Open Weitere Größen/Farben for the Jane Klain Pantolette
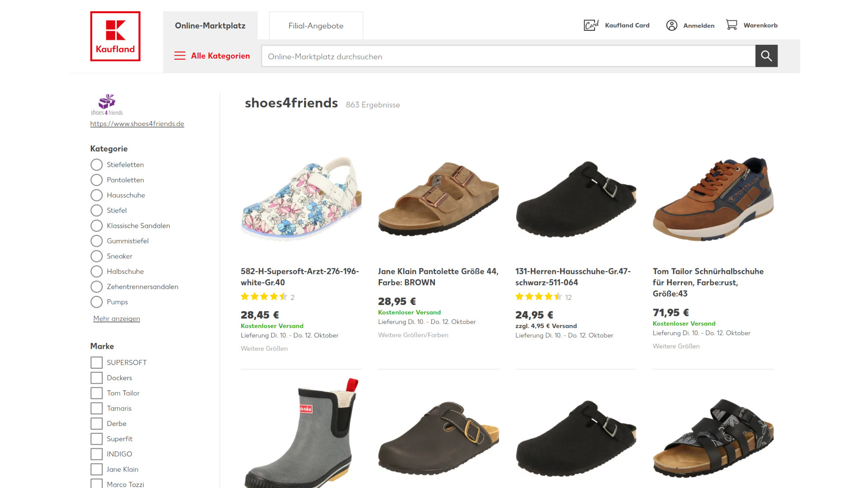868x488 pixels. click(x=413, y=335)
